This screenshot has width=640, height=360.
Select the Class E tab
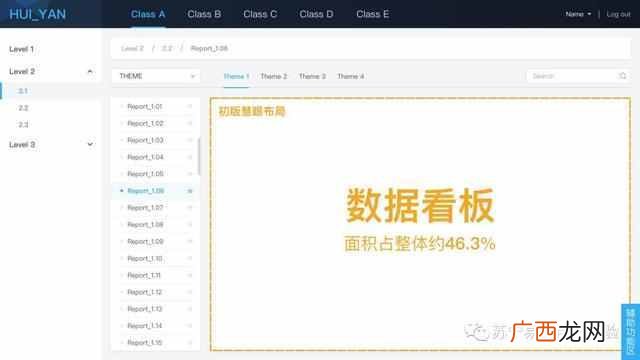click(372, 14)
